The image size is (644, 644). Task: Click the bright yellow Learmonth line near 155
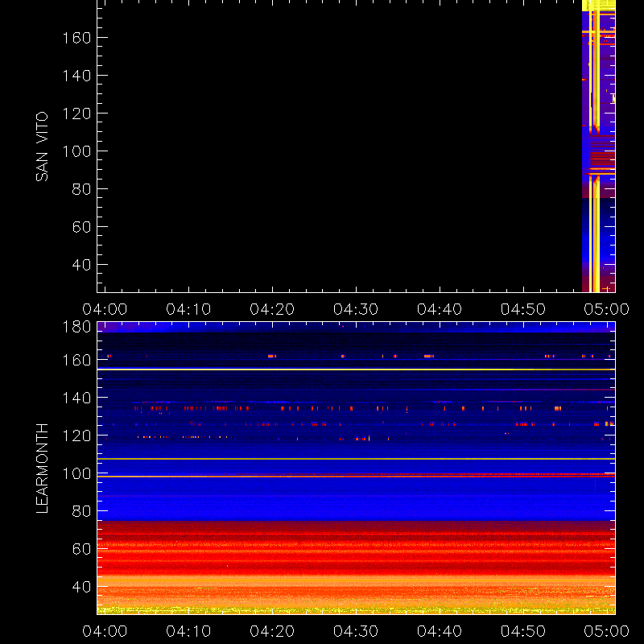[356, 369]
